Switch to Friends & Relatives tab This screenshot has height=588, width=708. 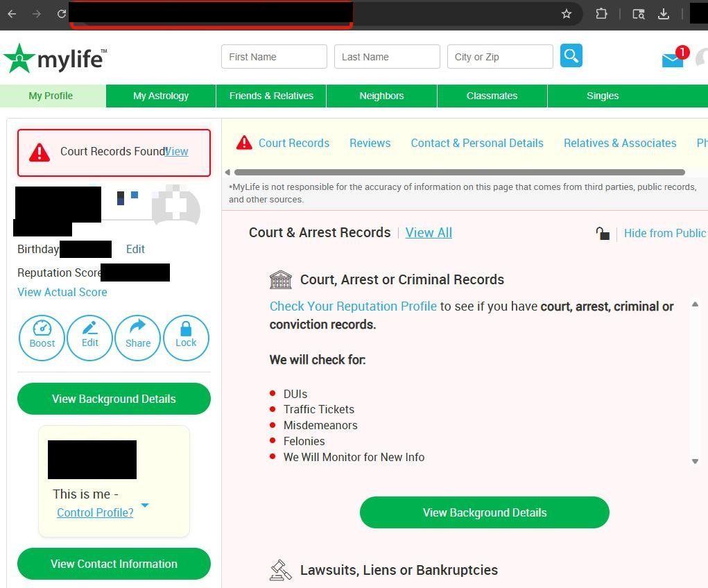point(271,96)
